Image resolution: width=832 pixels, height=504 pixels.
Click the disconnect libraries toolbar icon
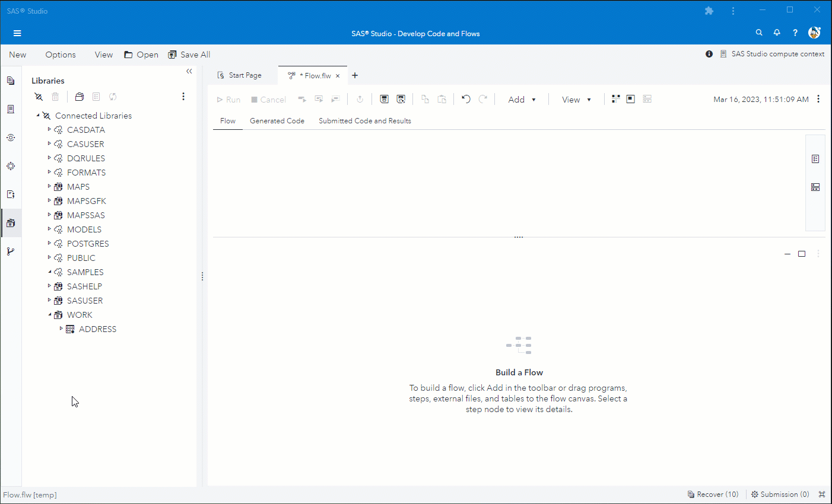(39, 97)
